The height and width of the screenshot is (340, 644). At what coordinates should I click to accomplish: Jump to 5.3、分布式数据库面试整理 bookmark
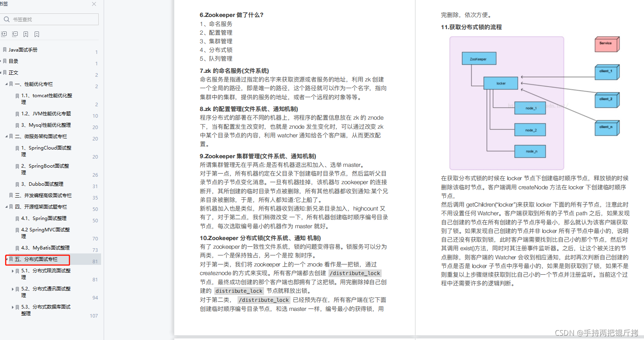[x=46, y=310]
